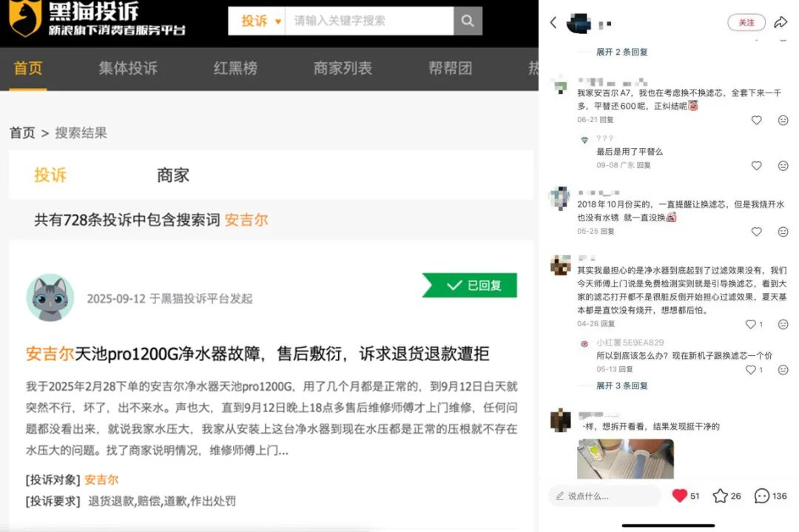Switch to the 投诉 results tab

[50, 175]
